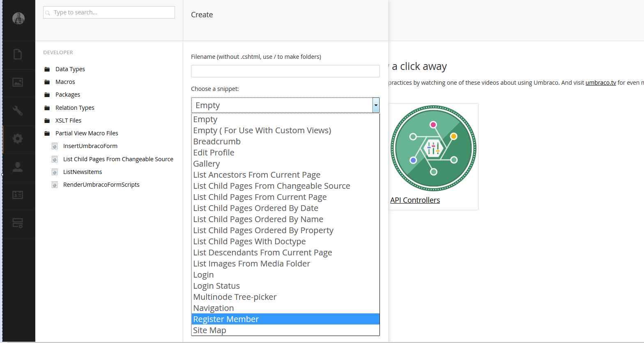Viewport: 644px width, 343px height.
Task: Click the search magnifier icon
Action: [48, 13]
